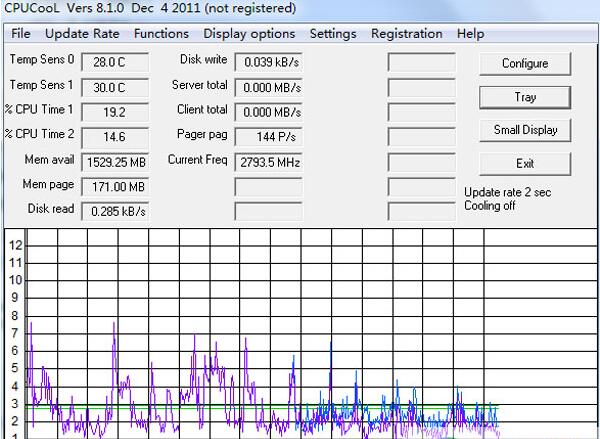Click the Mem page value 171.00 MB
600x439 pixels.
pos(115,187)
